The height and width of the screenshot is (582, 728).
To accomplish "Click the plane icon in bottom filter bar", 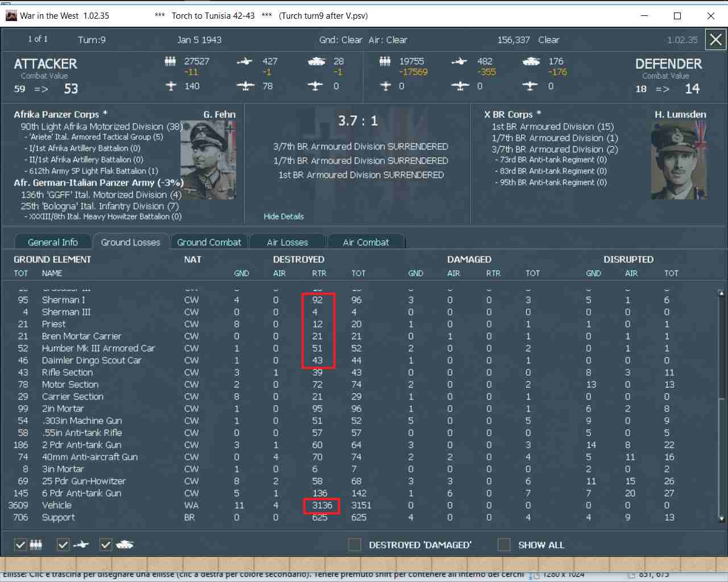I will pyautogui.click(x=81, y=544).
